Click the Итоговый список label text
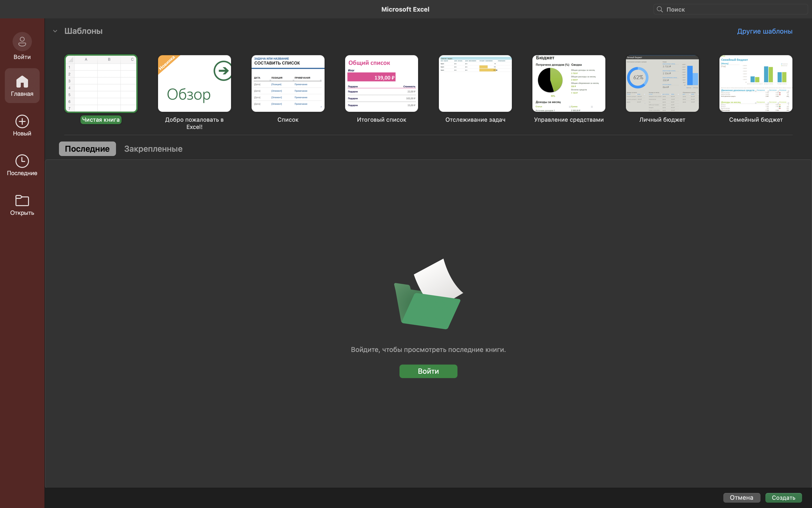Screen dimensions: 812x508 382,120
